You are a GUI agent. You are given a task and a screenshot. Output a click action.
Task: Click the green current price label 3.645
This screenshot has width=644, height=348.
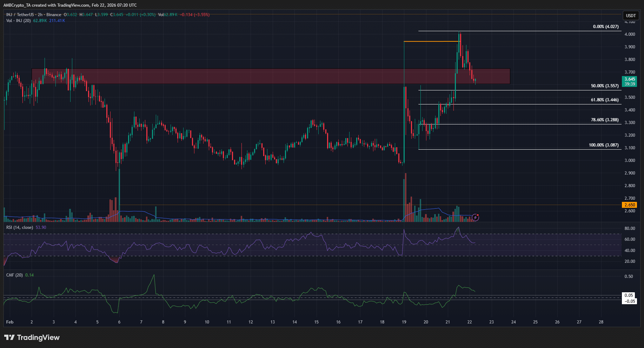(630, 80)
